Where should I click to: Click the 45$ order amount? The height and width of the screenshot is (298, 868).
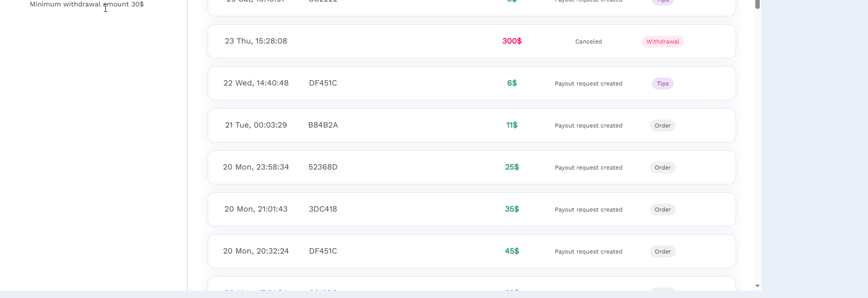[x=512, y=251]
